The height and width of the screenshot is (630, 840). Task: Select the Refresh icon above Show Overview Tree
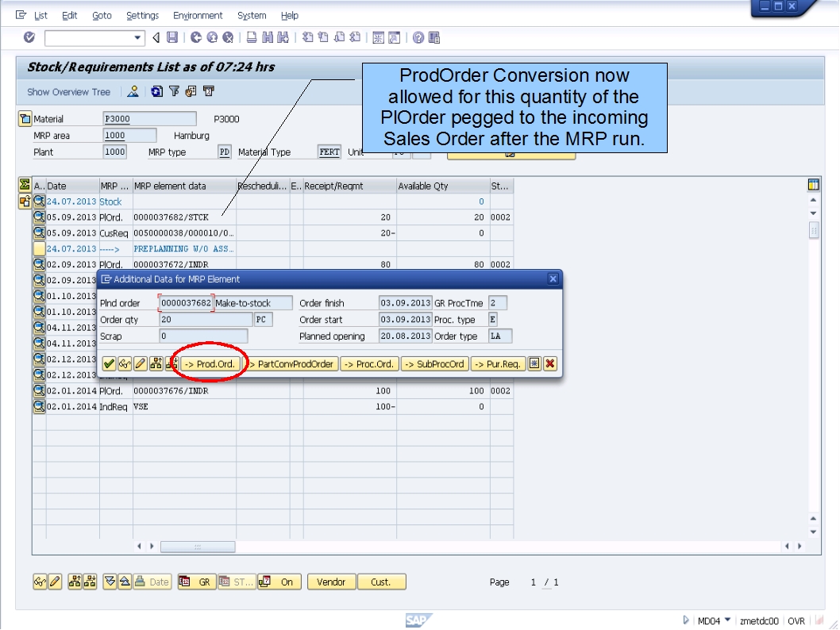[156, 91]
